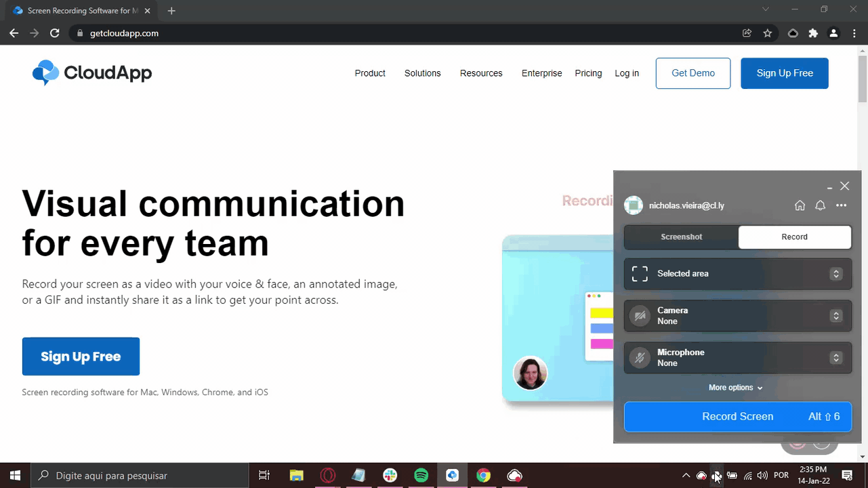
Task: Open the POR language switcher
Action: click(x=781, y=475)
